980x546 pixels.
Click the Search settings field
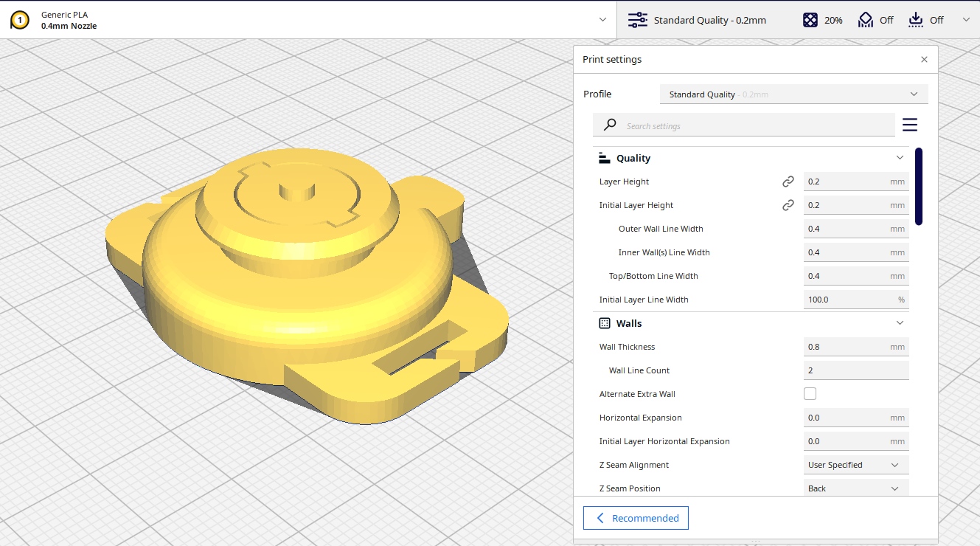pos(744,125)
